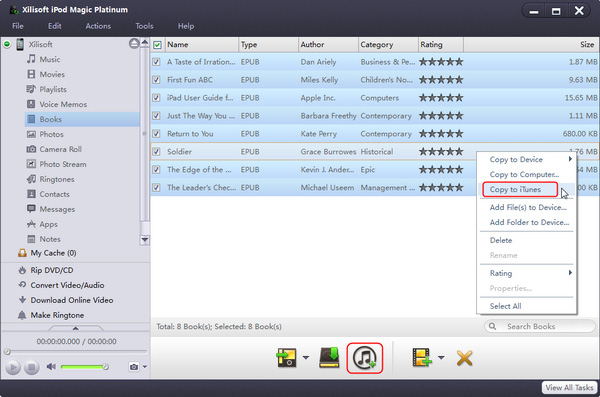Click sidebar scroll down arrow

tap(145, 240)
